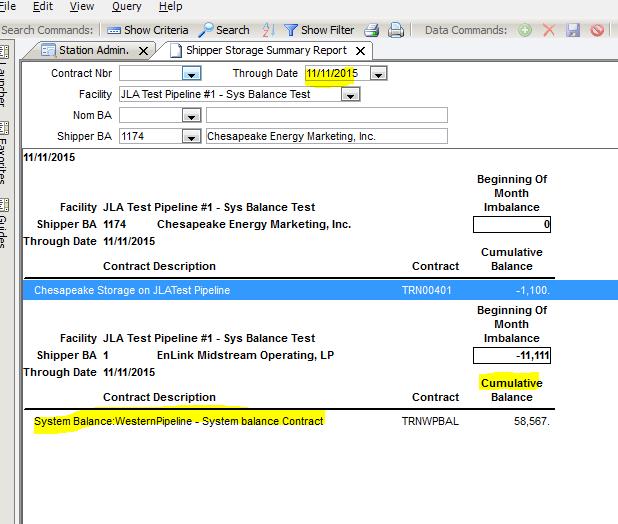Expand the Contract Nbr dropdown
The height and width of the screenshot is (524, 618).
coord(191,74)
